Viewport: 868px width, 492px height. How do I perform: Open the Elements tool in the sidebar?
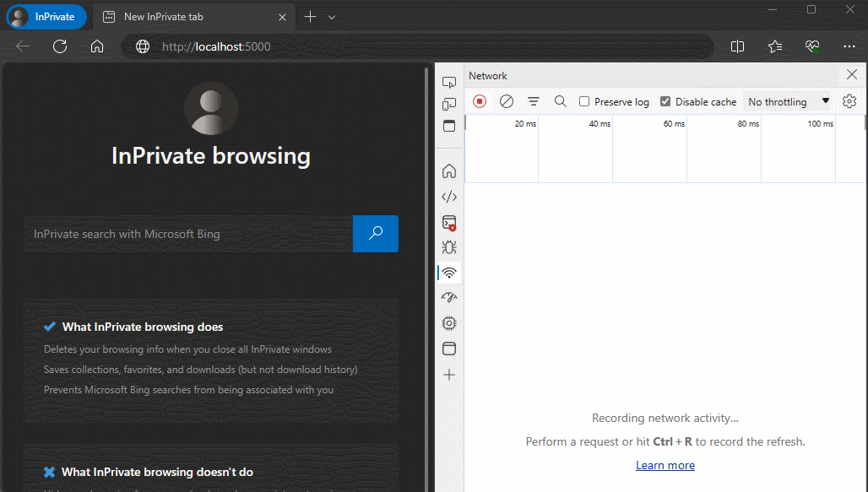[449, 197]
